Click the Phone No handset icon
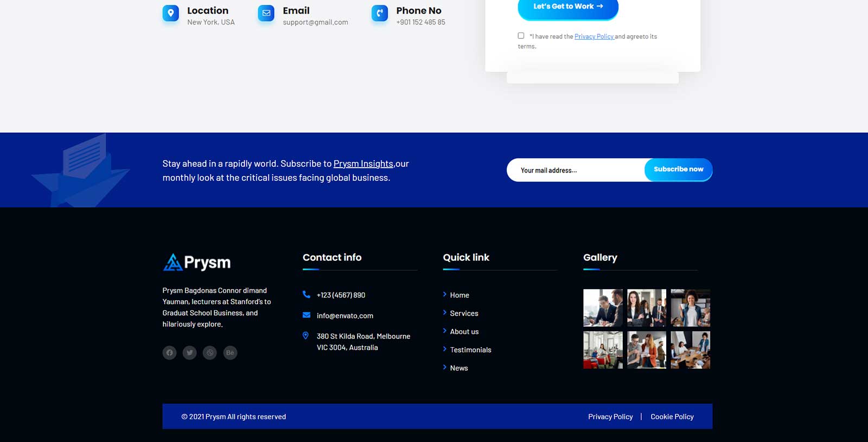This screenshot has height=442, width=868. pyautogui.click(x=379, y=13)
